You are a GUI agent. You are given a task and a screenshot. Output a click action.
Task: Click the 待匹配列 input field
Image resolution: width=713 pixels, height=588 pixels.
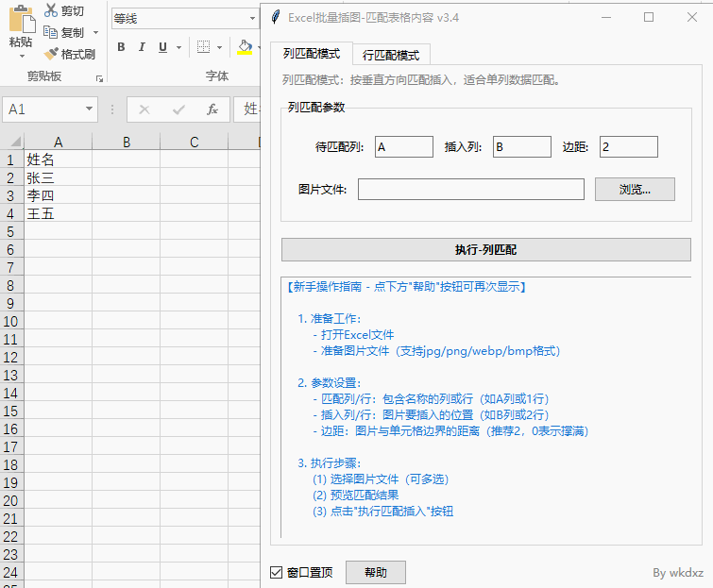point(404,147)
